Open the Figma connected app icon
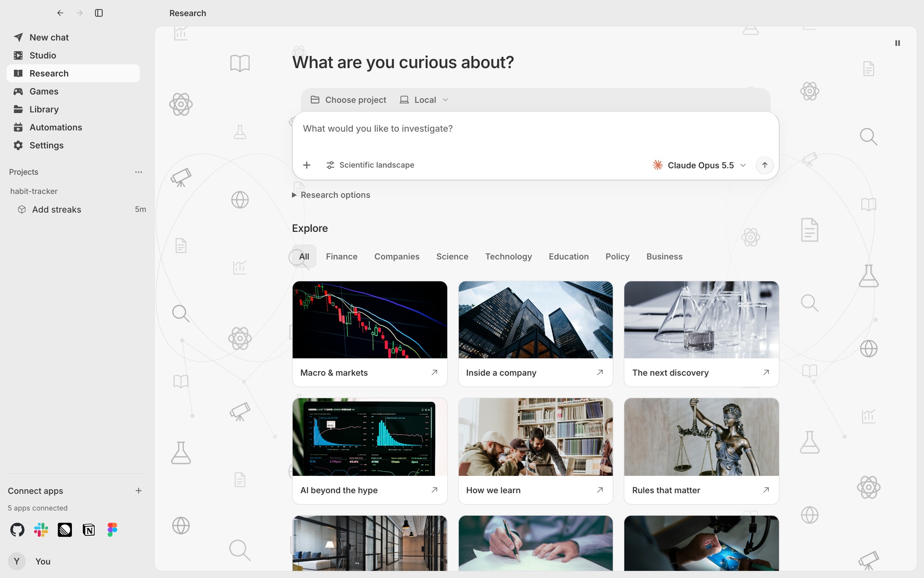This screenshot has width=924, height=578. pos(112,530)
